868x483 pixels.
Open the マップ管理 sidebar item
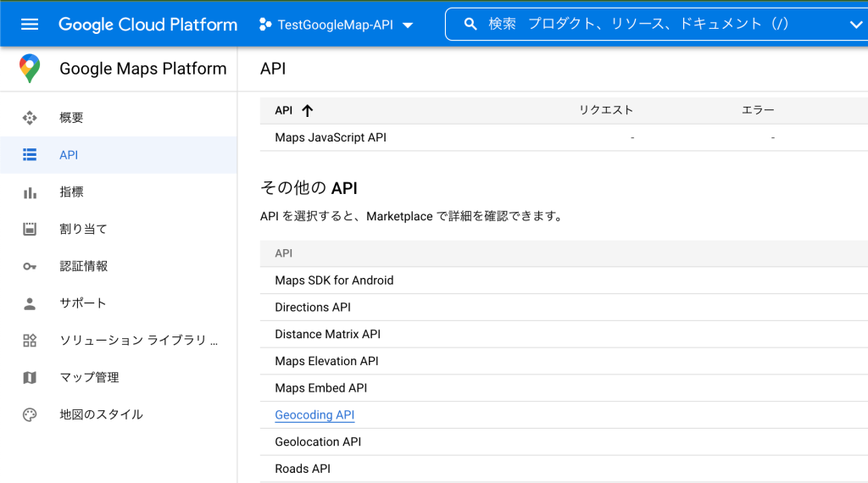point(119,377)
